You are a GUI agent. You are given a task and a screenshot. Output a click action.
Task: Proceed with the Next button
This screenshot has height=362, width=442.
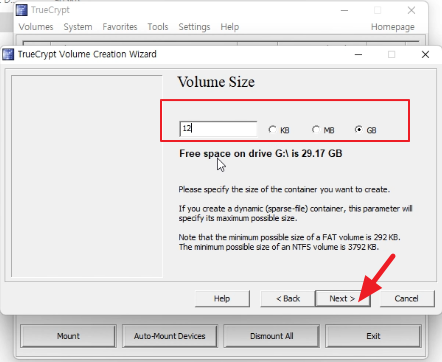[x=342, y=298]
